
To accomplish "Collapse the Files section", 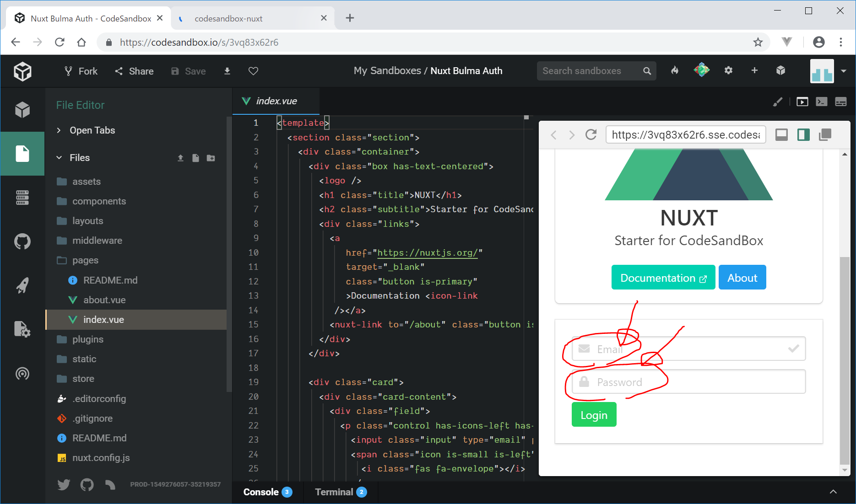I will click(x=59, y=158).
